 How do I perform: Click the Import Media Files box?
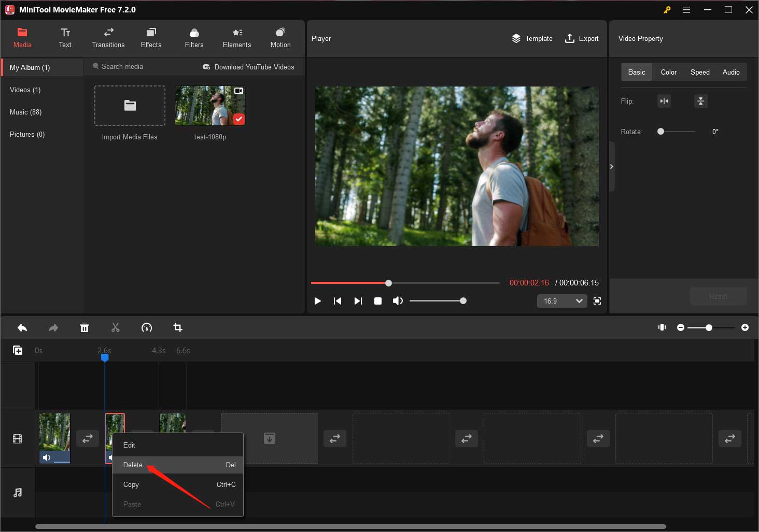click(130, 106)
